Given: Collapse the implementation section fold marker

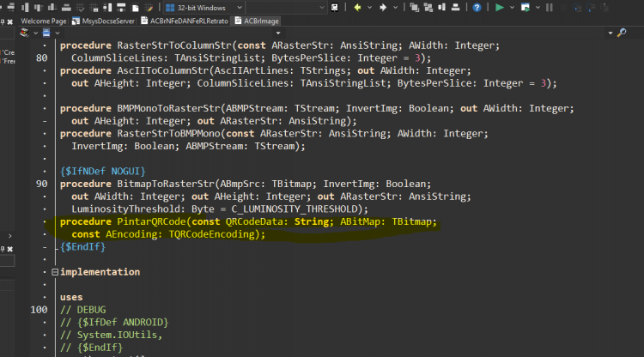Looking at the screenshot, I should (55, 272).
